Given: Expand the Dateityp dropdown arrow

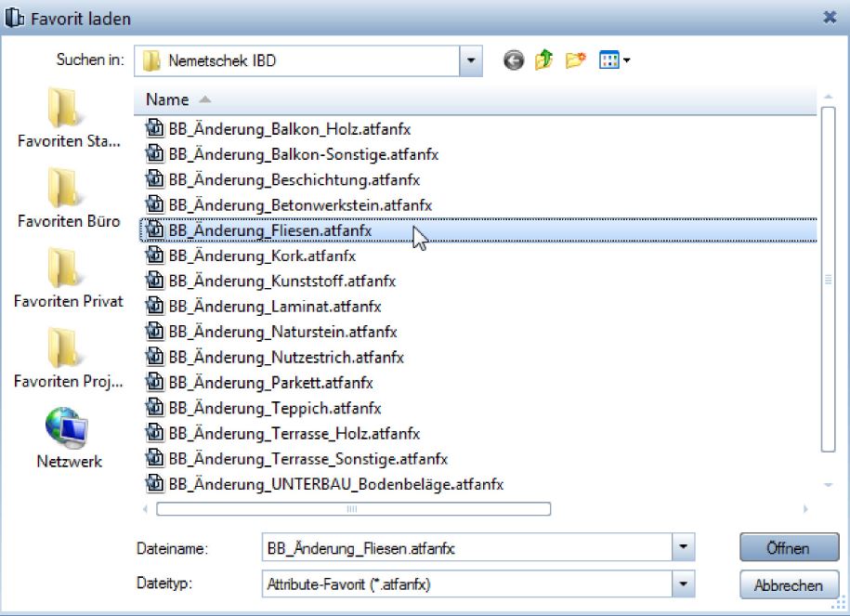Looking at the screenshot, I should [684, 584].
